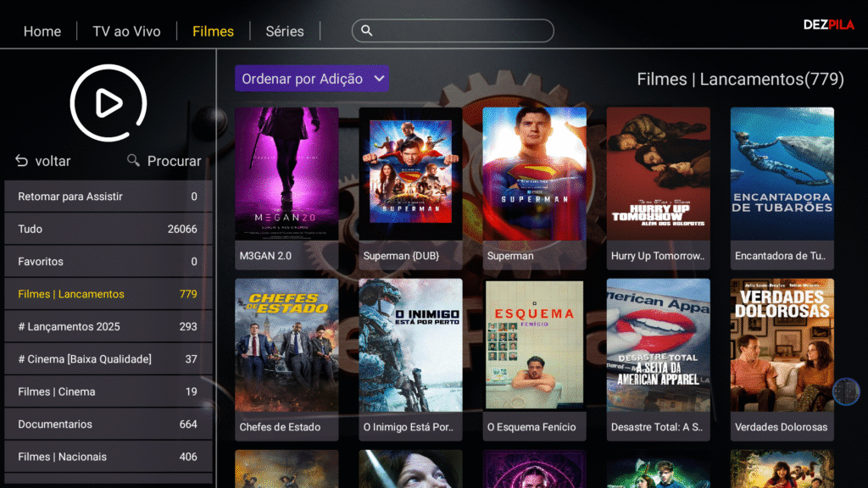Open the Chefes de Estado poster
The image size is (868, 488).
coord(287,359)
